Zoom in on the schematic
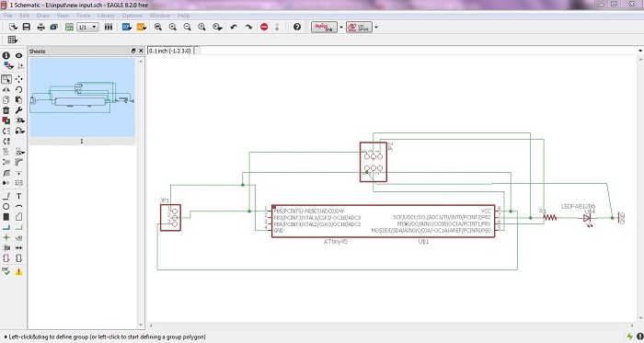Viewport: 644px width, 343px height. click(173, 27)
